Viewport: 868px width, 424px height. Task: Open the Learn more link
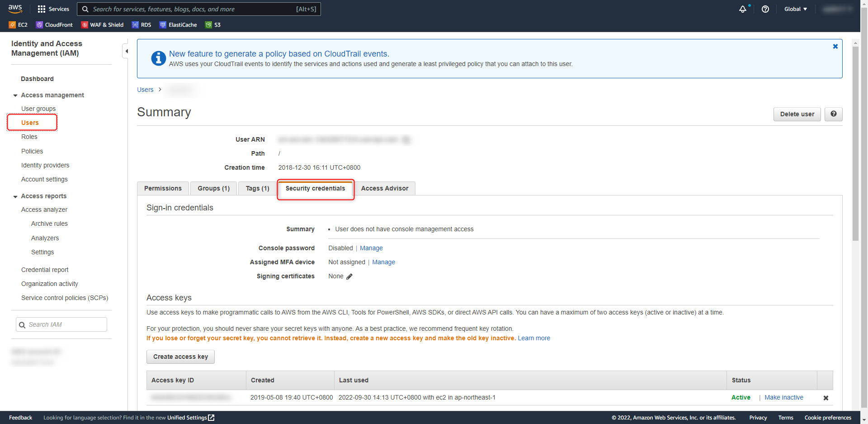pyautogui.click(x=534, y=338)
